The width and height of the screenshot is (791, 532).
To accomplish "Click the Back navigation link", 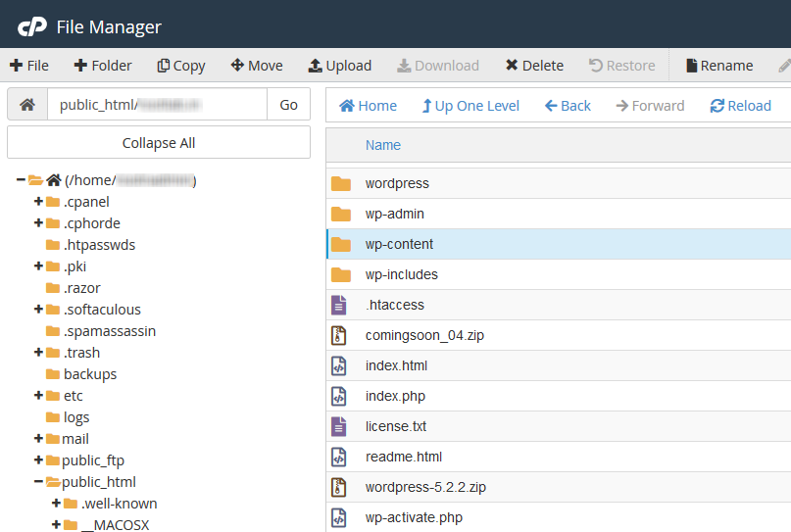I will point(568,106).
